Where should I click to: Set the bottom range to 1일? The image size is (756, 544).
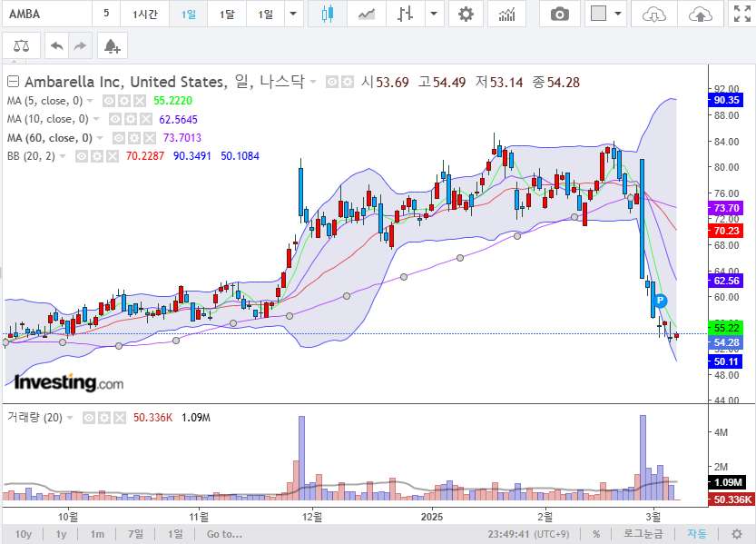coord(175,534)
